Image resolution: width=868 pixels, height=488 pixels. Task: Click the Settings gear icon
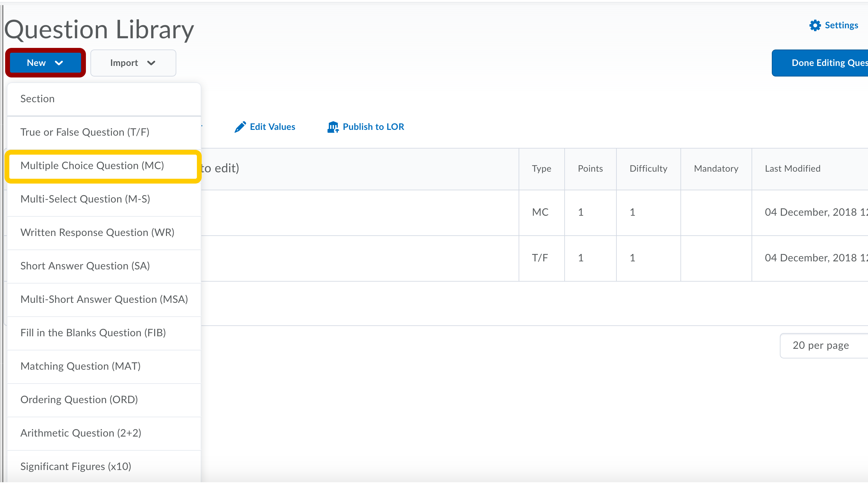coord(815,25)
